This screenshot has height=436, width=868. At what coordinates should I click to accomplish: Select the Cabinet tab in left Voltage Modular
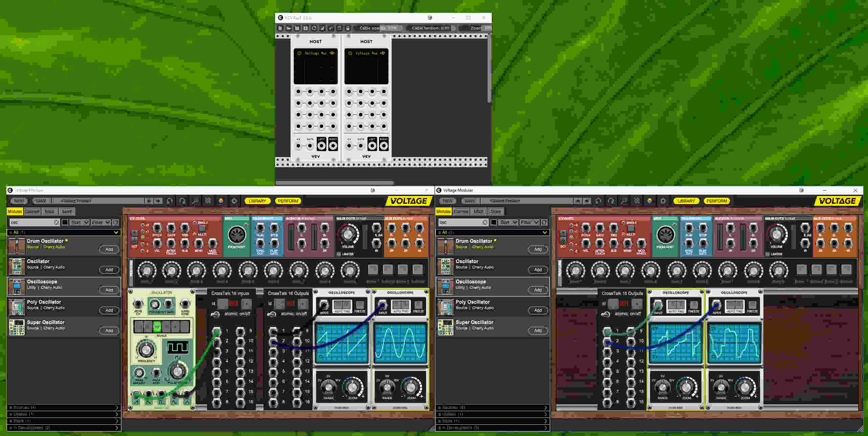[32, 212]
